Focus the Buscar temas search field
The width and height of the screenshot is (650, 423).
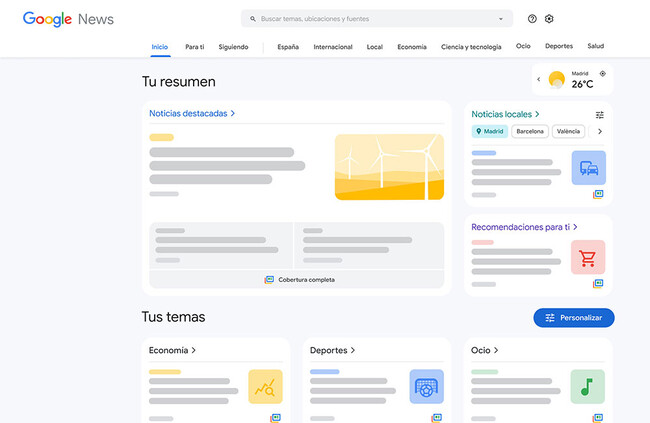[376, 19]
